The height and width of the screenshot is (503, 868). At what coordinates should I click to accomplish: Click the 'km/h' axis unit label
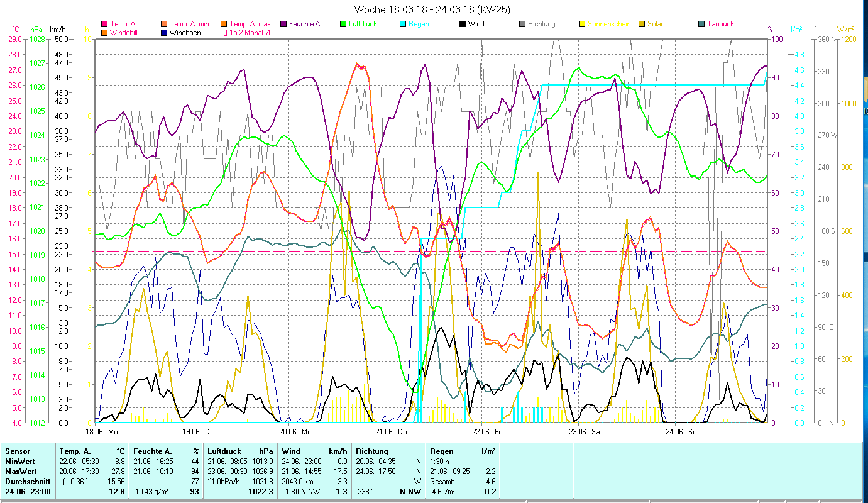coord(57,30)
